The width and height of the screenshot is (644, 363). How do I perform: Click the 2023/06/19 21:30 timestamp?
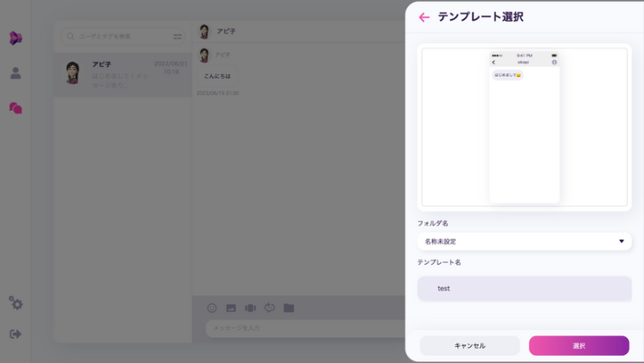[218, 93]
